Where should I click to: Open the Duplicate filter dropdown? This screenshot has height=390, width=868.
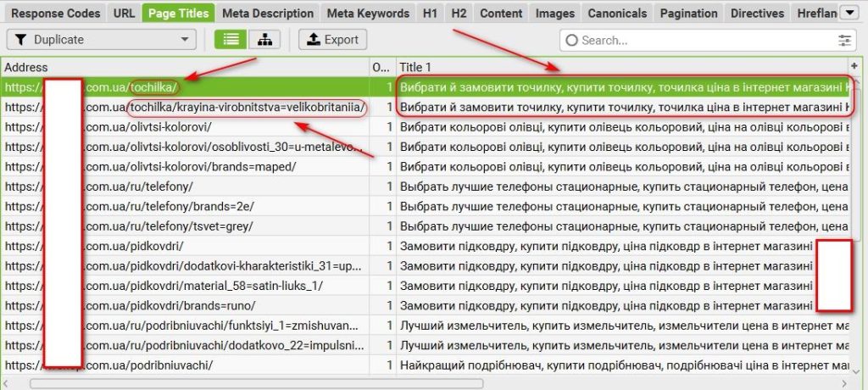point(102,39)
